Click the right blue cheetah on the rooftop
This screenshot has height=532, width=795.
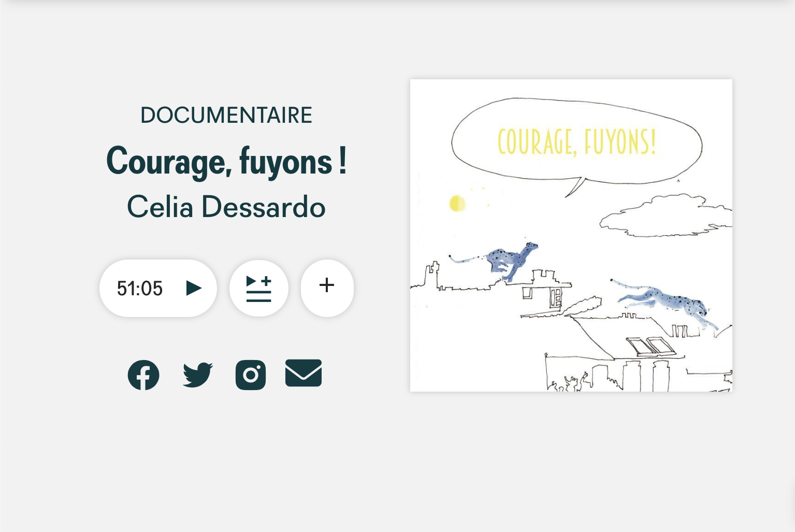point(666,301)
